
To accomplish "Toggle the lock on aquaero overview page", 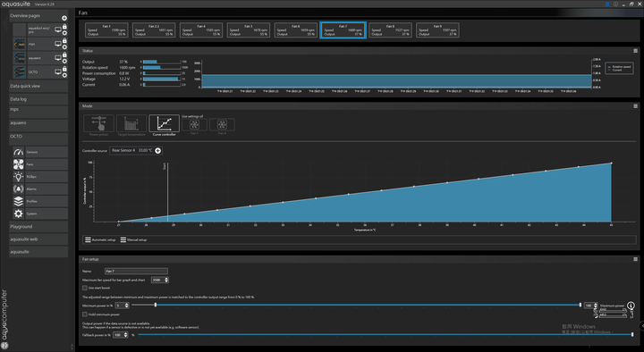I will point(64,54).
